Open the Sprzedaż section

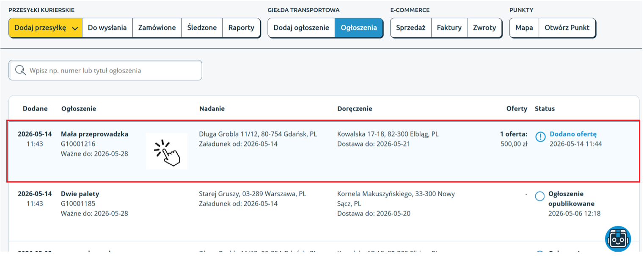[410, 28]
